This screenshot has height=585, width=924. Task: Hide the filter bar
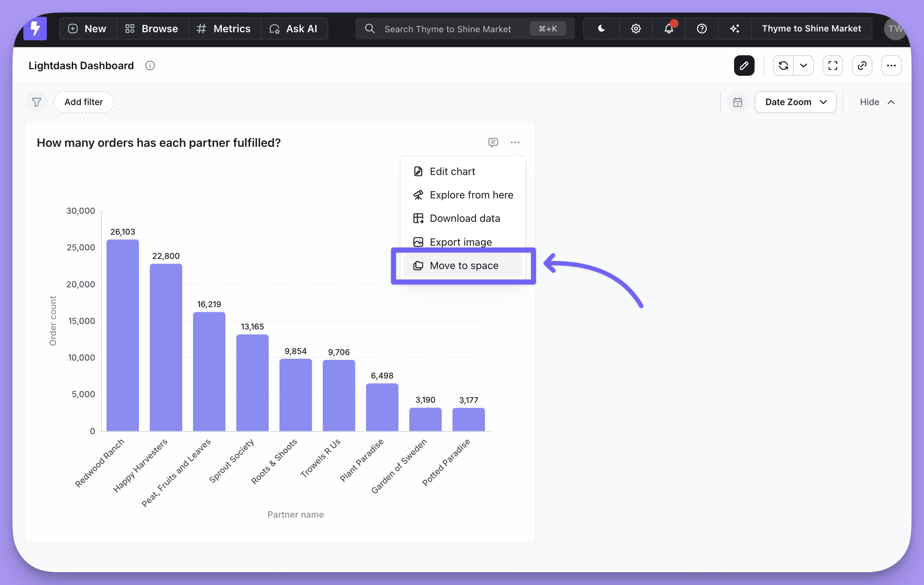click(x=876, y=102)
